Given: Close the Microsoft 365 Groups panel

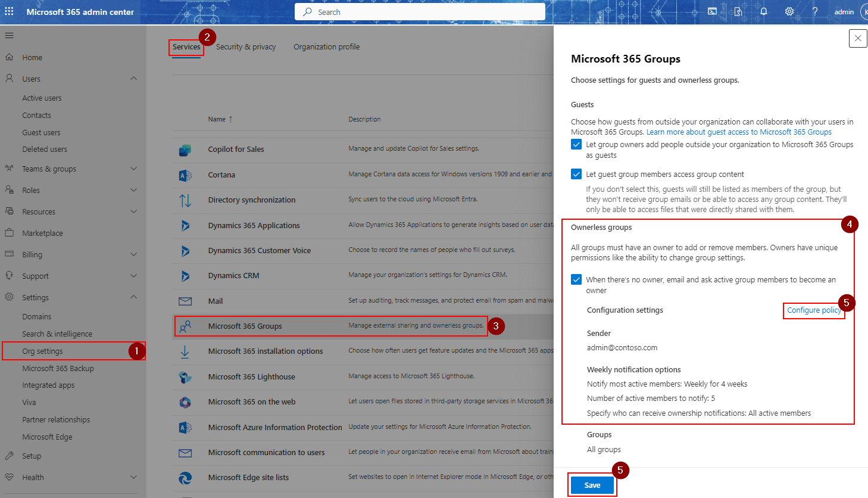Looking at the screenshot, I should (x=857, y=38).
